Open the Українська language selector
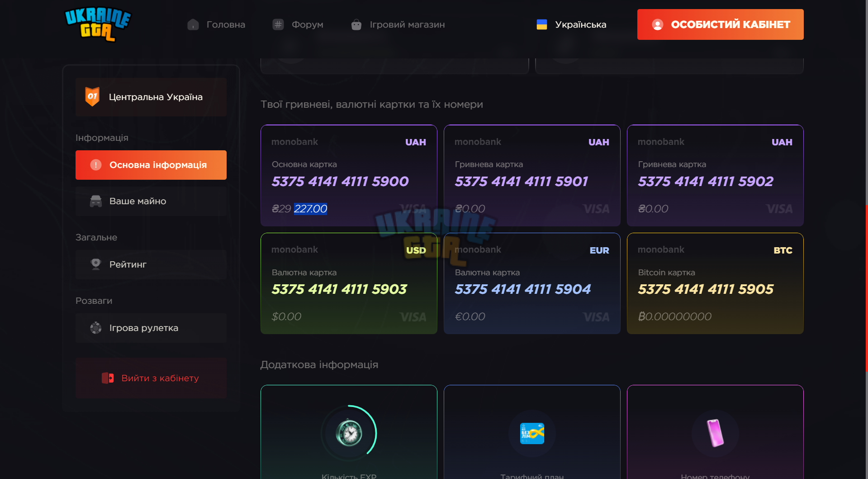Screen dimensions: 868x479 click(x=571, y=24)
